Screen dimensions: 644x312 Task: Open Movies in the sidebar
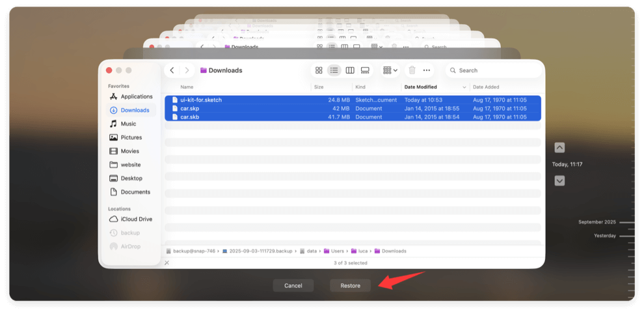click(x=131, y=151)
